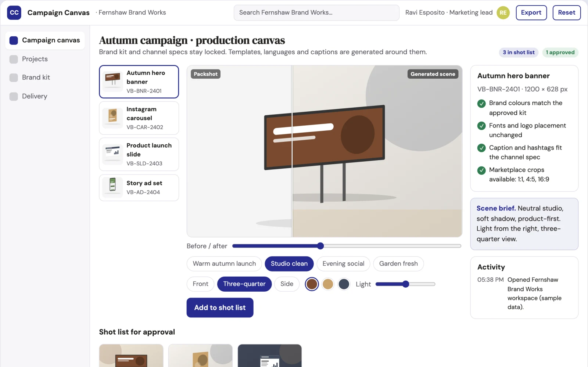
Task: Click the Reset button
Action: click(566, 12)
